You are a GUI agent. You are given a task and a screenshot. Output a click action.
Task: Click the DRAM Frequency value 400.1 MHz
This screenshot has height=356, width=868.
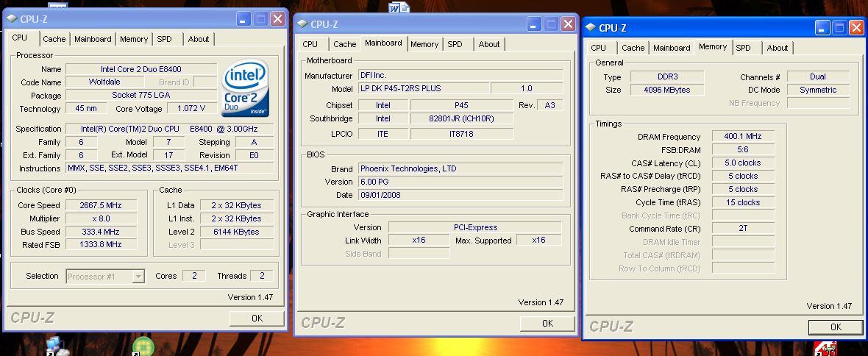[743, 136]
